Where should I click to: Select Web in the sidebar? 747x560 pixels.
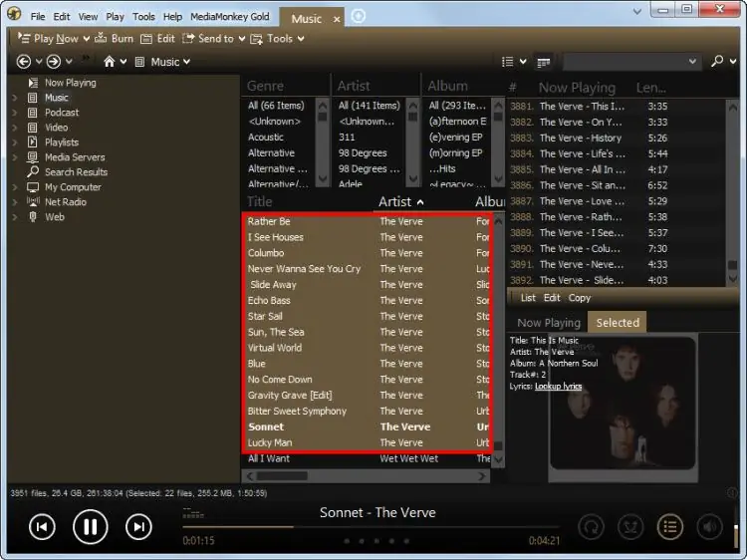55,217
